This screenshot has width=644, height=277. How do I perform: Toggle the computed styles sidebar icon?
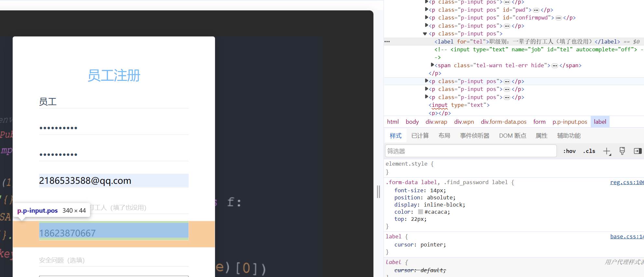(x=637, y=151)
